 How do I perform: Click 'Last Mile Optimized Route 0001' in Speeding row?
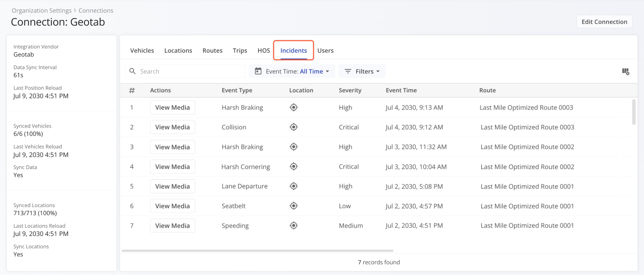click(527, 225)
